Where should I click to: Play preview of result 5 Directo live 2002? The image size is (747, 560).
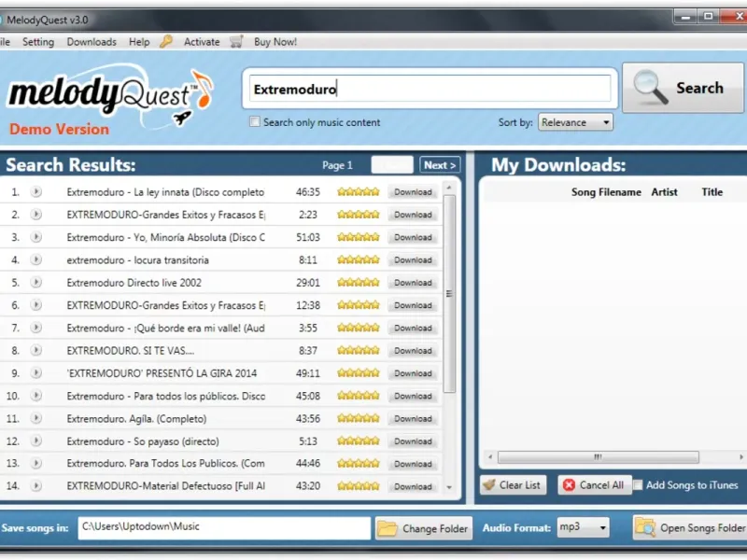36,283
